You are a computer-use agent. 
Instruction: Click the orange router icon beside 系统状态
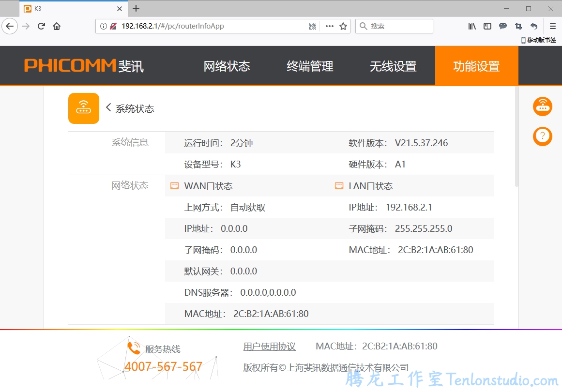84,108
